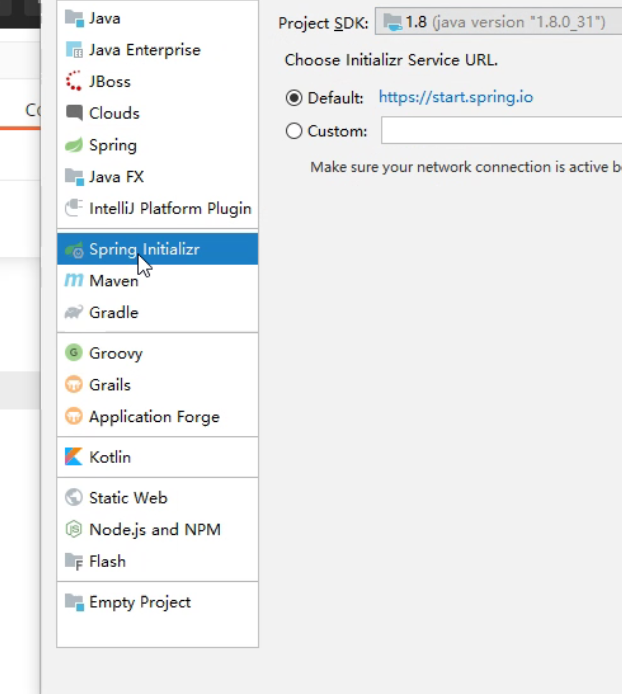Click the Clouds speech-bubble icon
Screen dimensions: 622x694
coord(74,113)
